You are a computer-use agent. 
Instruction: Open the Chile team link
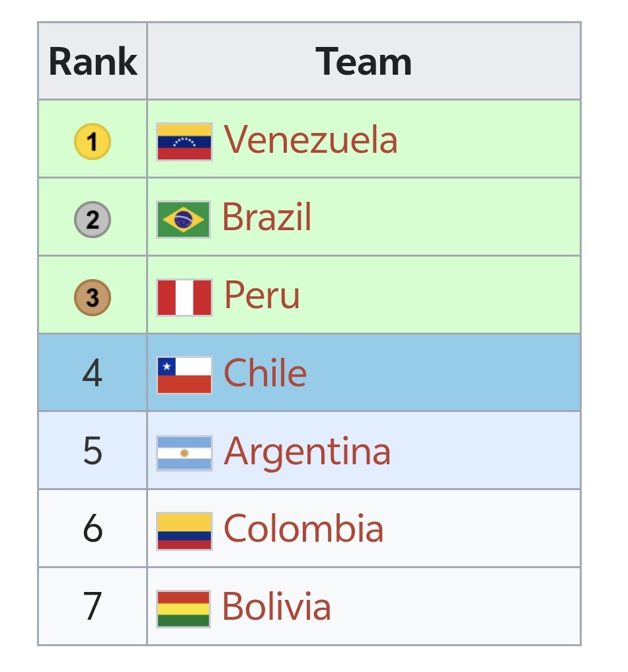265,372
